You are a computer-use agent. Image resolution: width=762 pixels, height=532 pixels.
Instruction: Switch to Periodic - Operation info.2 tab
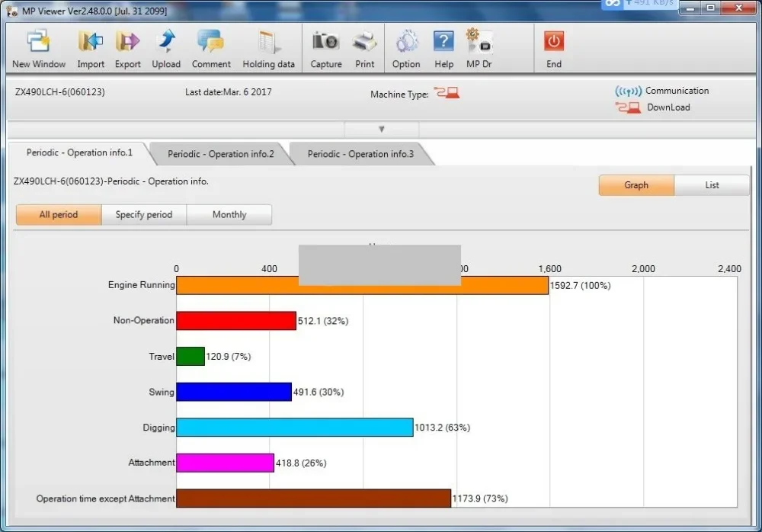(222, 153)
